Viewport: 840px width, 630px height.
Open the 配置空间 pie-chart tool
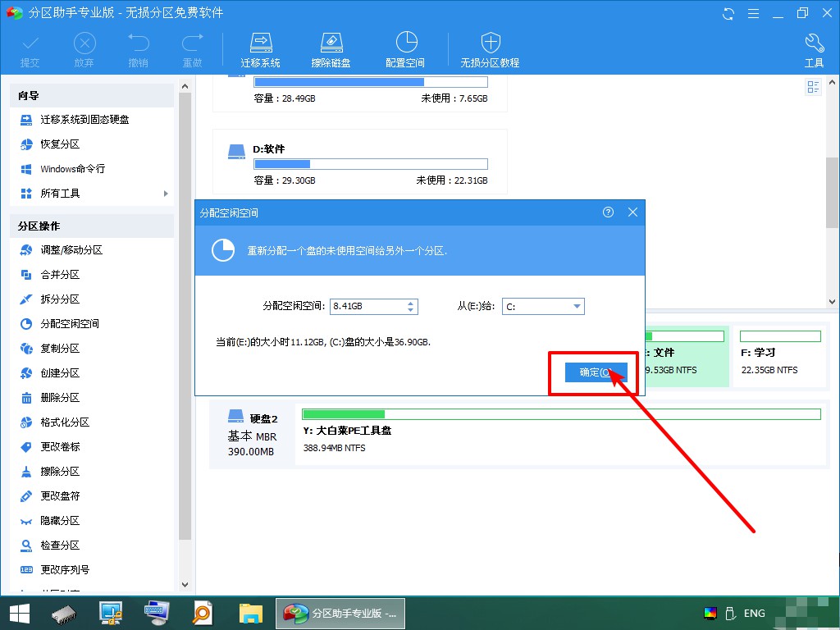point(405,50)
